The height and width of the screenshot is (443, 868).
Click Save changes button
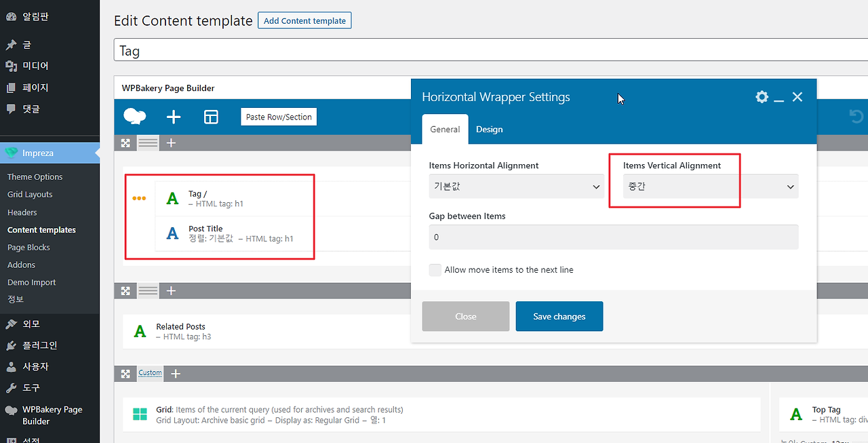pos(559,316)
